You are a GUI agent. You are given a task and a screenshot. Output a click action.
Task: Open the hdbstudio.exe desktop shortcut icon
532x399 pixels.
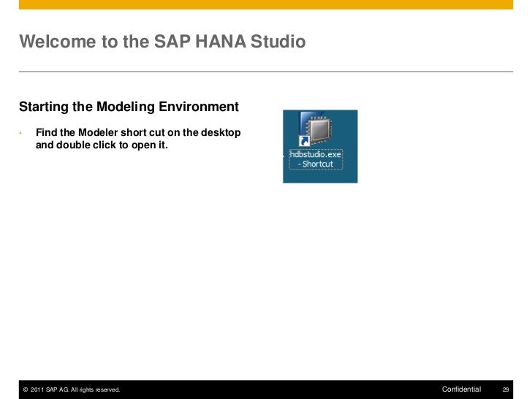tap(315, 129)
